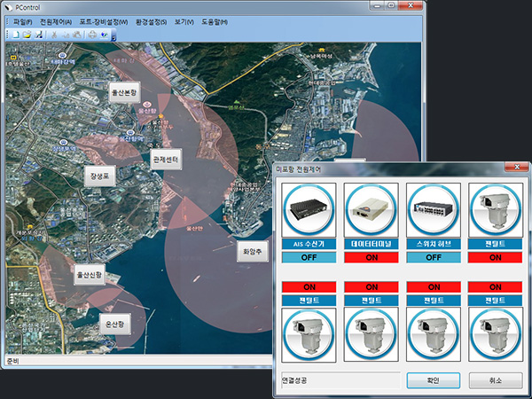Expand the toolbar overflow options arrow
This screenshot has height=399, width=532.
coord(114,35)
